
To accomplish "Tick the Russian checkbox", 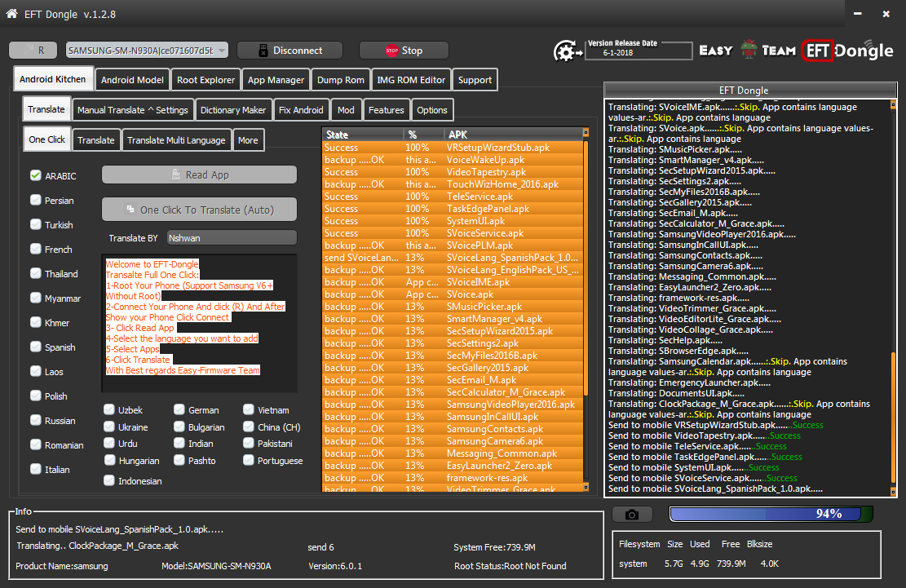I will click(x=36, y=420).
